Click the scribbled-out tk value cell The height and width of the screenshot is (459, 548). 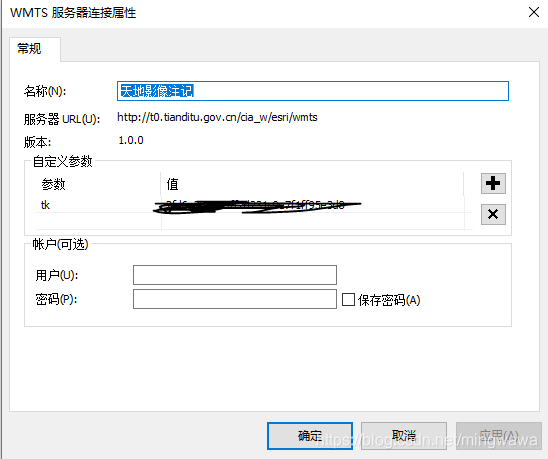[x=313, y=205]
